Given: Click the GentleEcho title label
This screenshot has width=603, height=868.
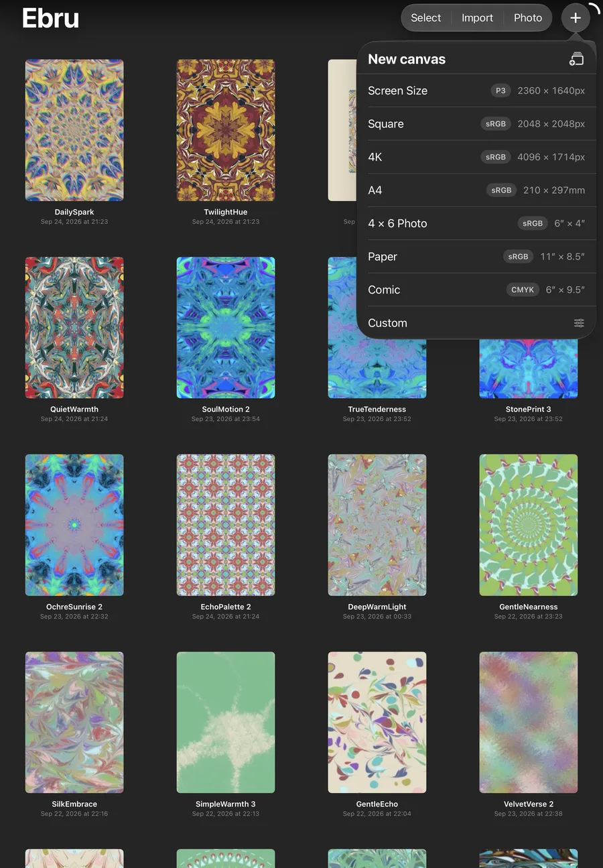Looking at the screenshot, I should pos(377,804).
